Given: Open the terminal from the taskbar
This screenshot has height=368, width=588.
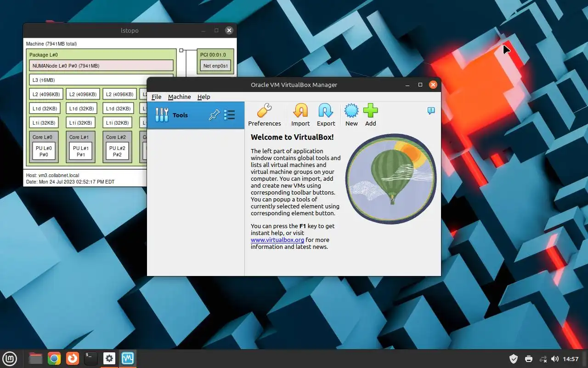Looking at the screenshot, I should pyautogui.click(x=91, y=358).
